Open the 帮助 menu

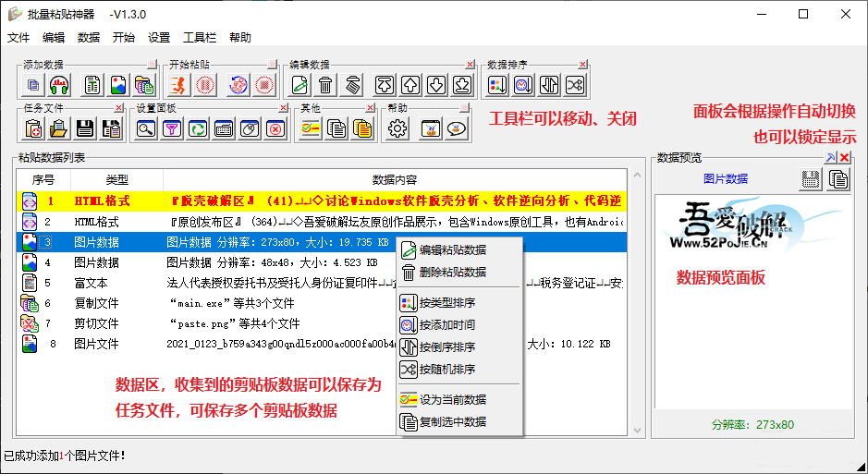(x=239, y=38)
